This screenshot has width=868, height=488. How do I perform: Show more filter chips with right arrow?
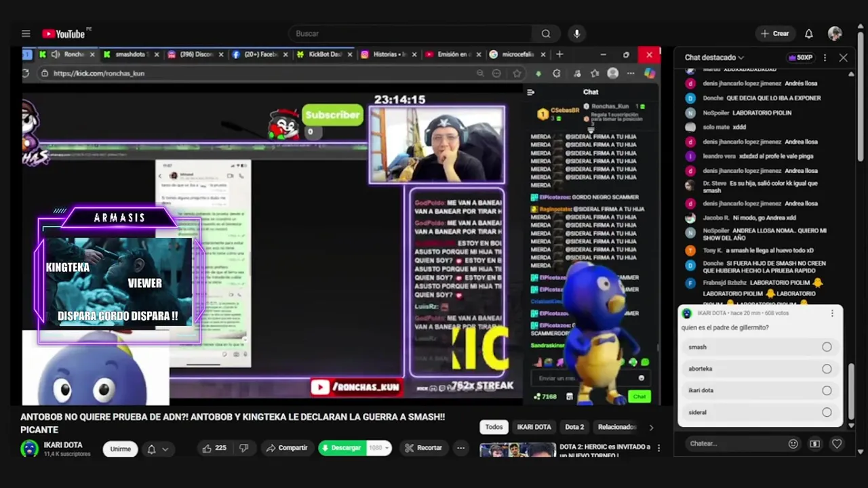click(x=651, y=427)
